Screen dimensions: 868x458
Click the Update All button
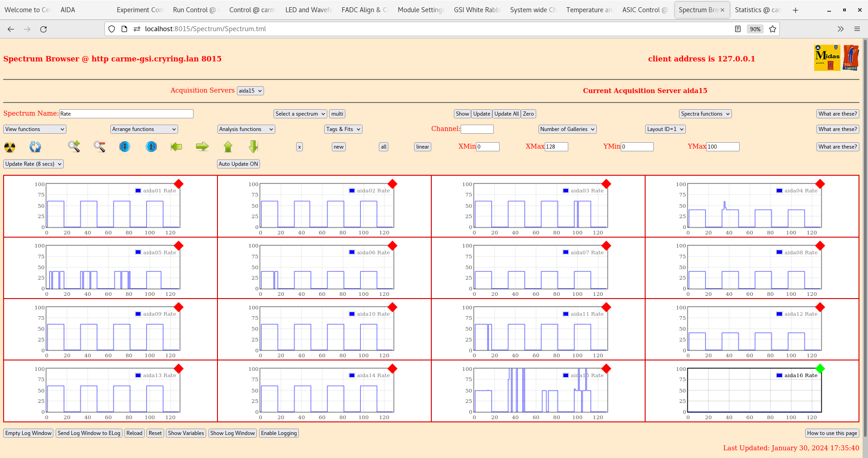(506, 114)
